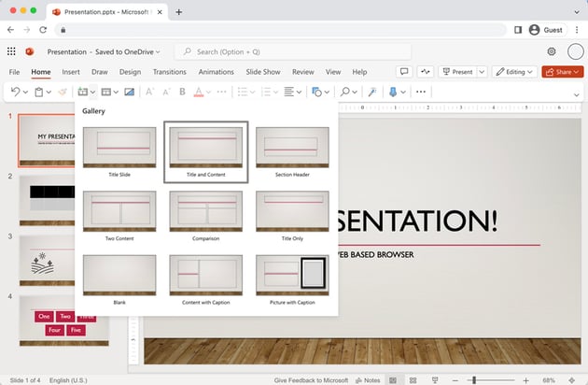Expand the font color dropdown arrow
The width and height of the screenshot is (588, 385).
pos(208,92)
